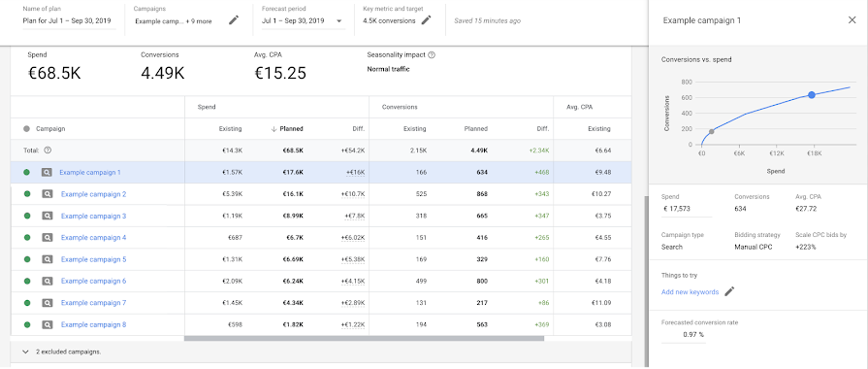Click the search icon for Example campaign 3
The width and height of the screenshot is (868, 369).
tap(48, 217)
